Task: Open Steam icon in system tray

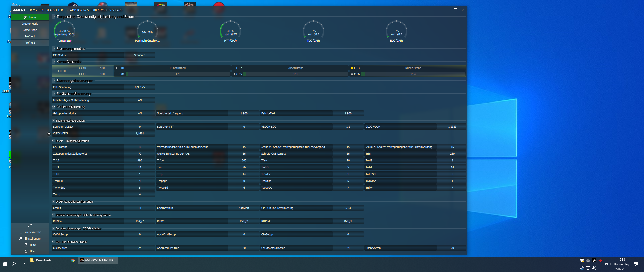Action: [x=582, y=268]
